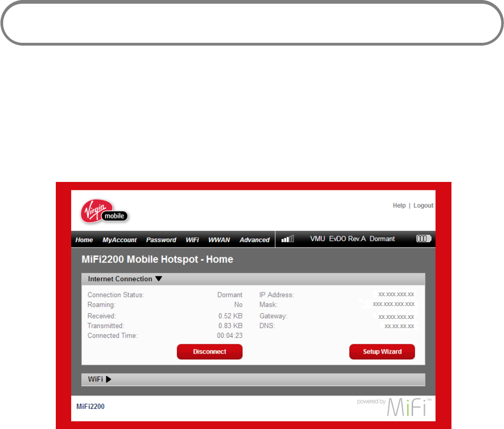Select the Advanced tab

[x=254, y=240]
